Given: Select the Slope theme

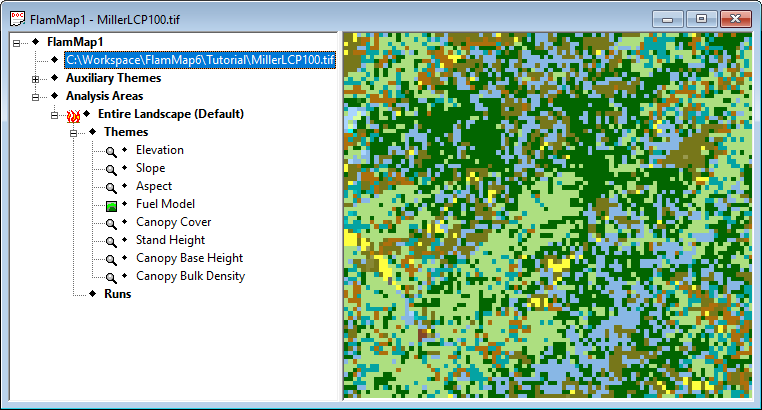Looking at the screenshot, I should pyautogui.click(x=151, y=168).
